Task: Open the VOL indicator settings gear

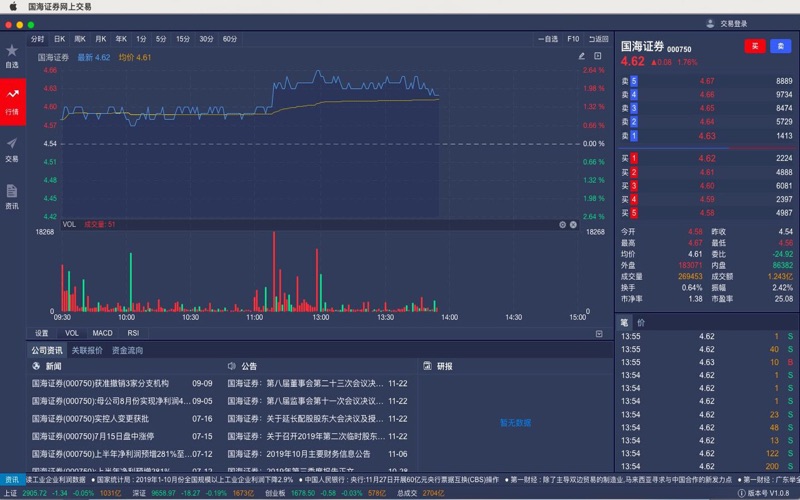Action: point(562,224)
